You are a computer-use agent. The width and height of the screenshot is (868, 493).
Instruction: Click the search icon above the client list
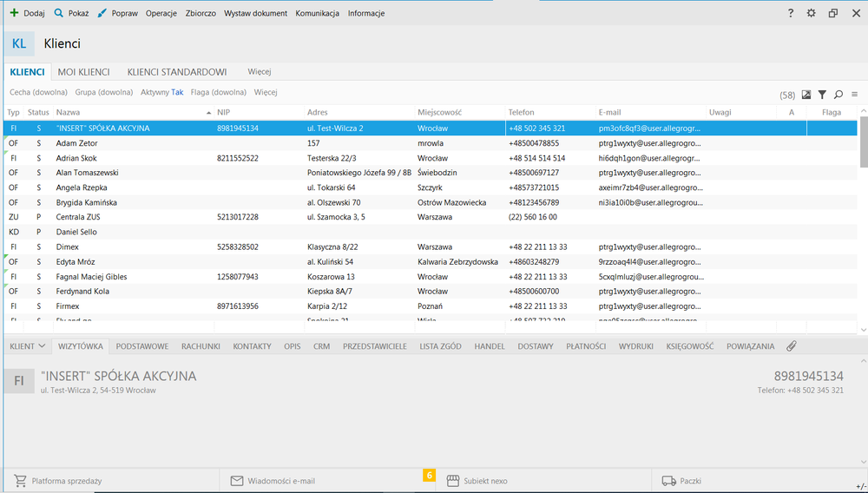[x=838, y=95]
